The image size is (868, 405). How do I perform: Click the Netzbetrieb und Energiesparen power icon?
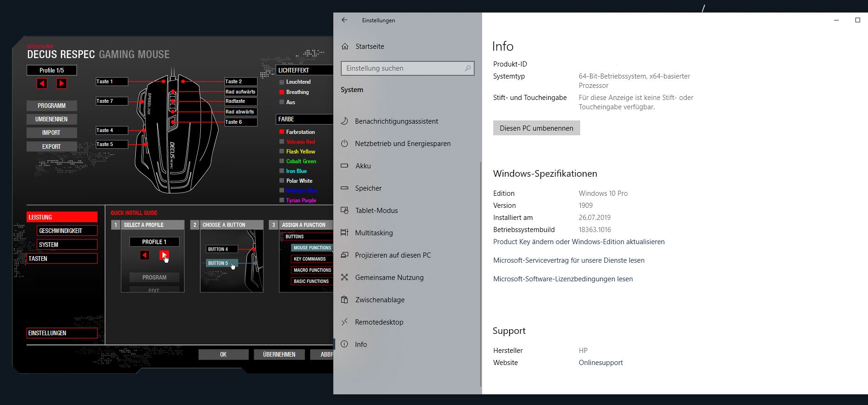345,144
